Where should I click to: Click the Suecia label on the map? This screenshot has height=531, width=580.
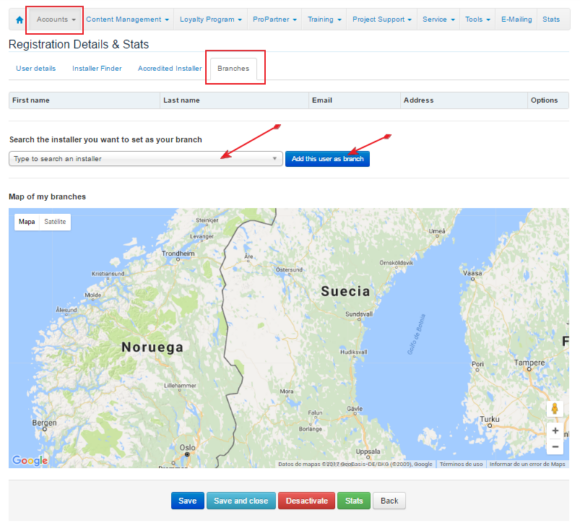point(345,291)
